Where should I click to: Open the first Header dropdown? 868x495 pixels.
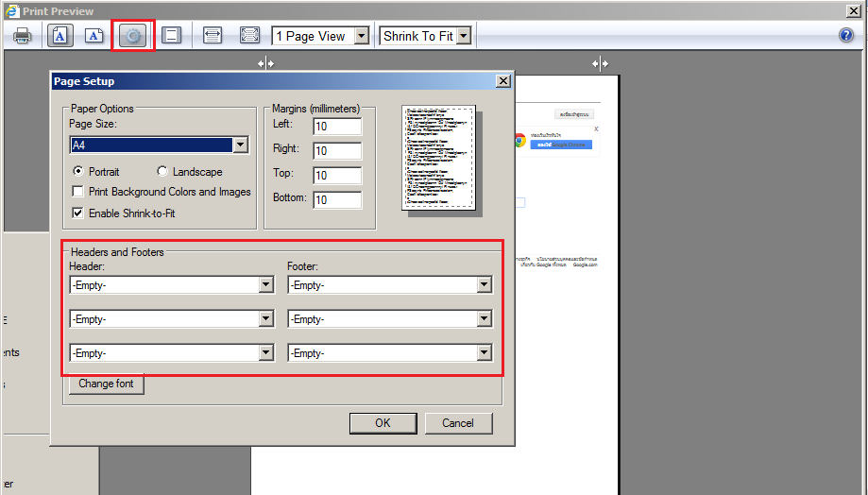pyautogui.click(x=265, y=285)
